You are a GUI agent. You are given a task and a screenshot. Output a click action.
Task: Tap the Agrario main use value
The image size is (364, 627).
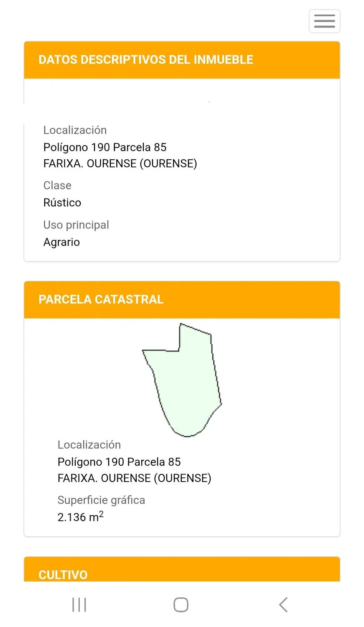click(61, 242)
